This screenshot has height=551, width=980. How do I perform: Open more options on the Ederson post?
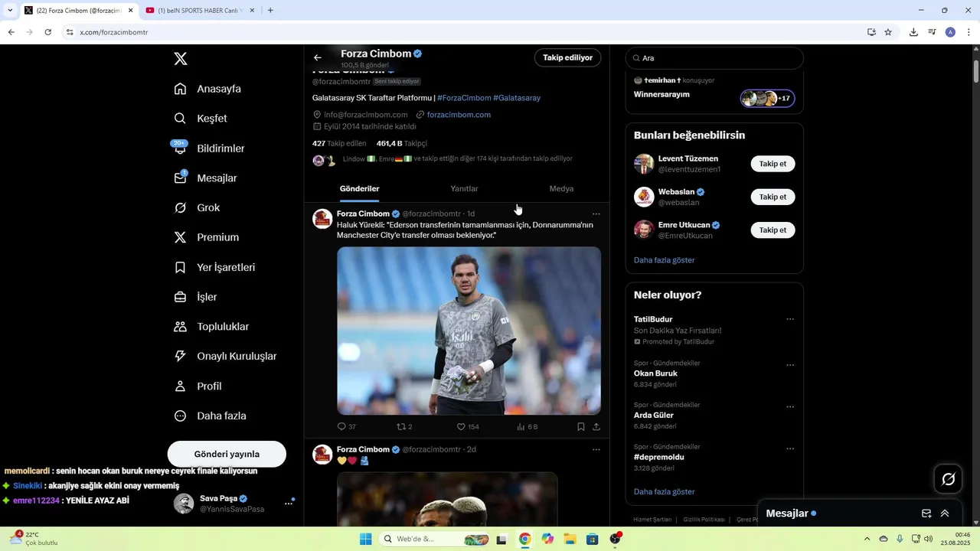pyautogui.click(x=596, y=214)
